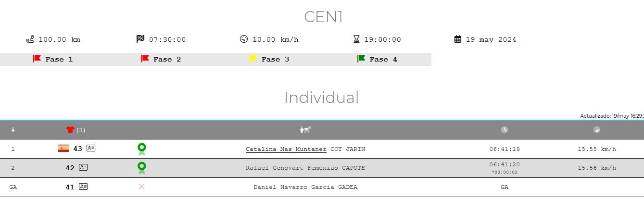Image resolution: width=644 pixels, height=199 pixels.
Task: Click the green rosette for Catalina Mas Muntaner
Action: point(141,149)
